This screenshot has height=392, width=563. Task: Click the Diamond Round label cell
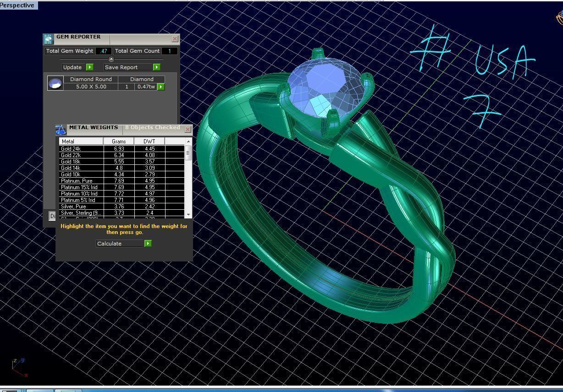pyautogui.click(x=91, y=79)
